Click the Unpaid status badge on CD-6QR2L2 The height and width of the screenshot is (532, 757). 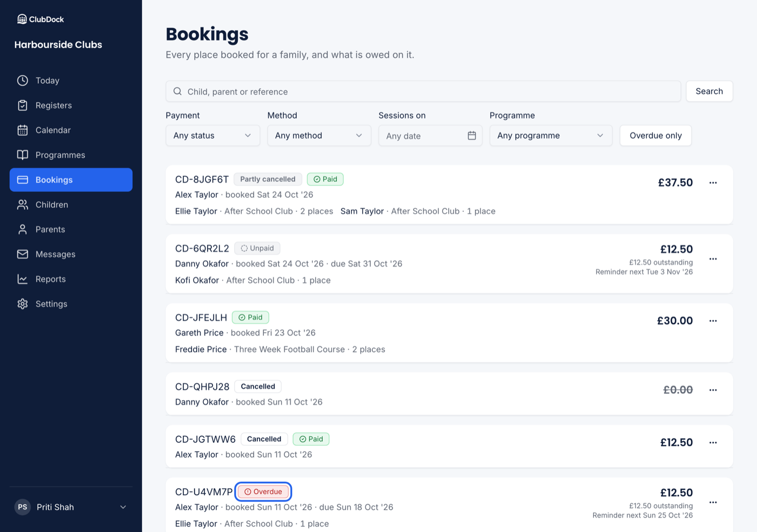[257, 249]
